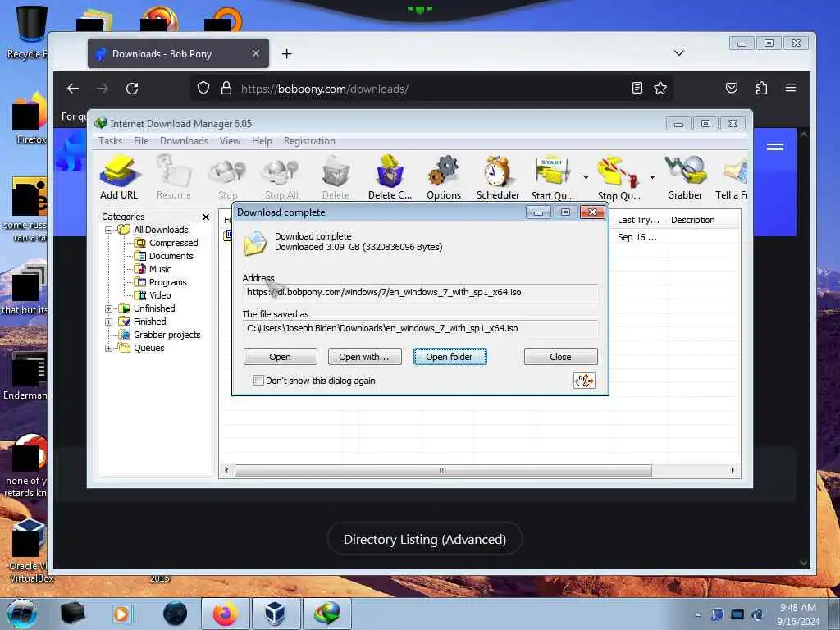Open the Grabber tool icon
The height and width of the screenshot is (630, 840).
[x=685, y=177]
